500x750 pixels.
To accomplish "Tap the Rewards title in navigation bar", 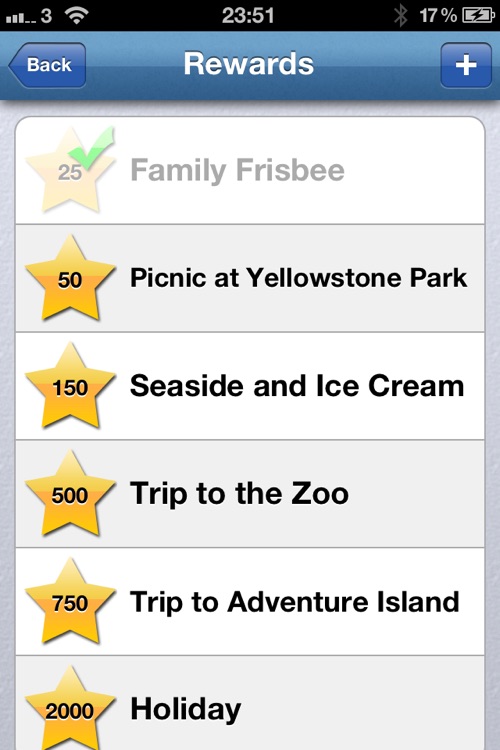I will [x=249, y=64].
